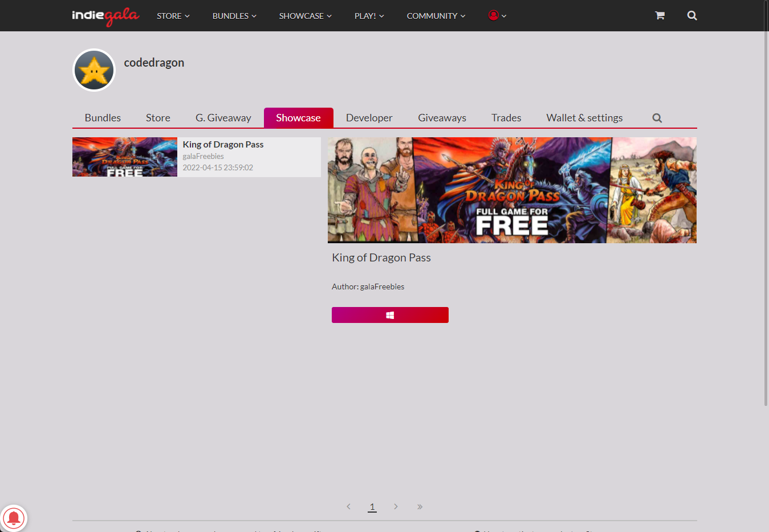The width and height of the screenshot is (769, 532).
Task: Click the codedragon star avatar
Action: tap(94, 70)
